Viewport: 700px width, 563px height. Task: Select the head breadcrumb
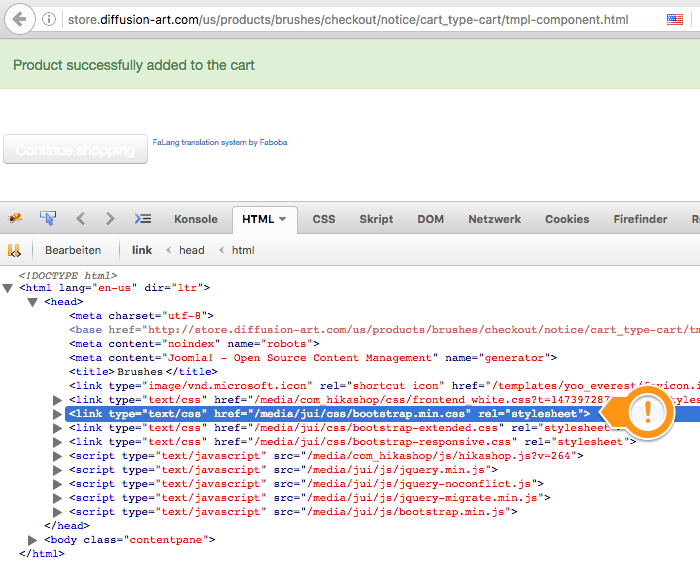click(x=192, y=250)
